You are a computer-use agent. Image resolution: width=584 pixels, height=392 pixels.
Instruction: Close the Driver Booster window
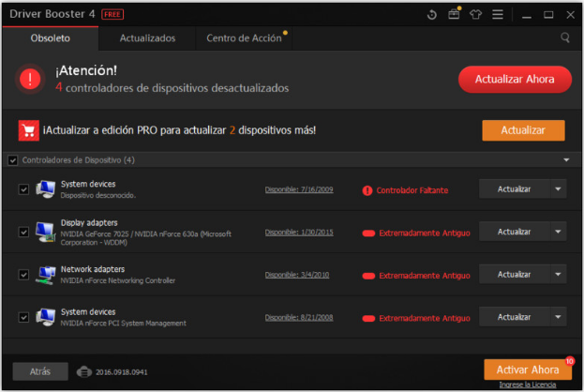(570, 15)
